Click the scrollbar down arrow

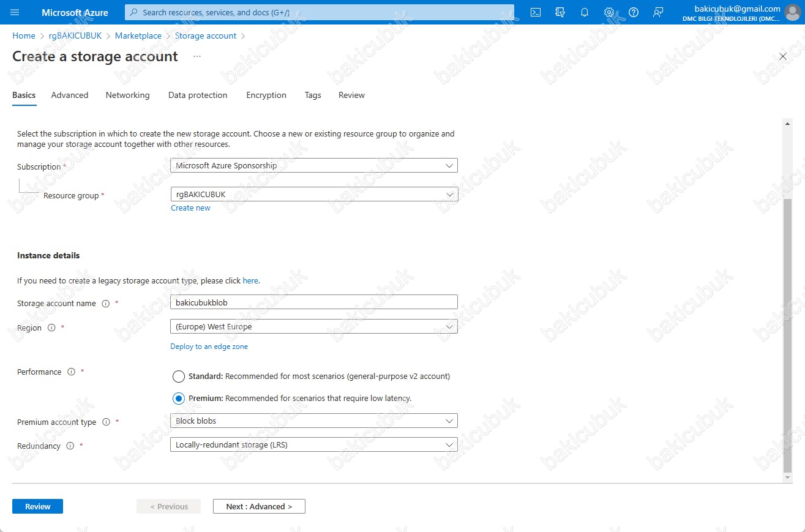click(x=788, y=477)
